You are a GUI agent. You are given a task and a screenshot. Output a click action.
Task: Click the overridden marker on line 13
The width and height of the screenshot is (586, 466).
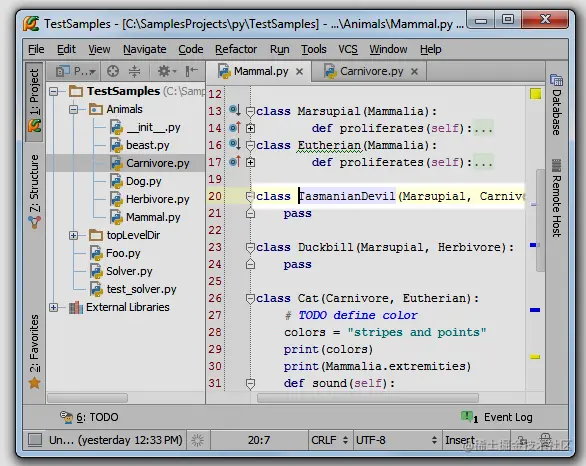235,110
